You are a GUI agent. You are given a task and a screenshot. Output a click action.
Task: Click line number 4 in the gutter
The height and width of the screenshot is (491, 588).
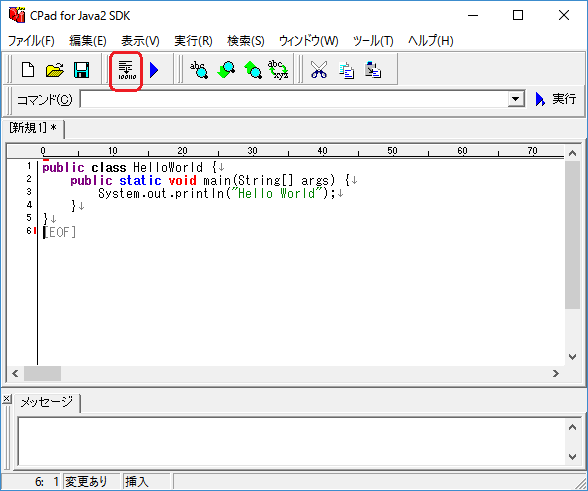29,205
